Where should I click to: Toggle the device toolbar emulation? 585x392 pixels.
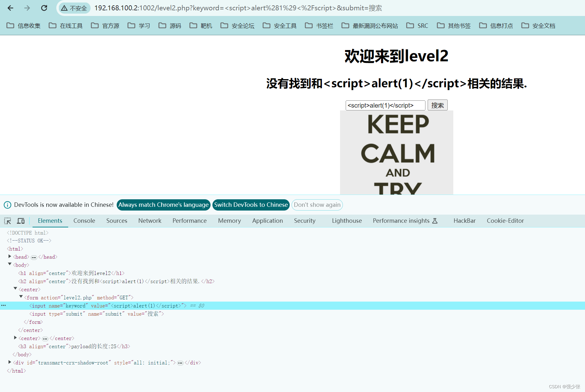pyautogui.click(x=21, y=221)
